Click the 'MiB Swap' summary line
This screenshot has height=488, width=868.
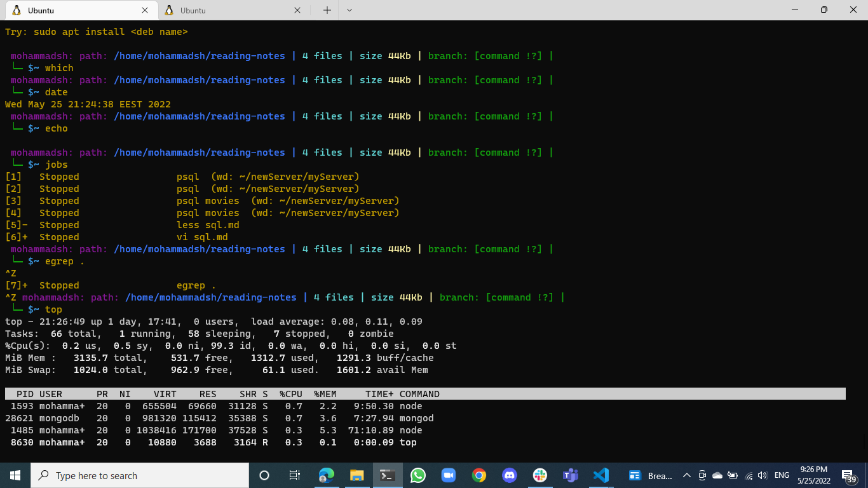217,370
